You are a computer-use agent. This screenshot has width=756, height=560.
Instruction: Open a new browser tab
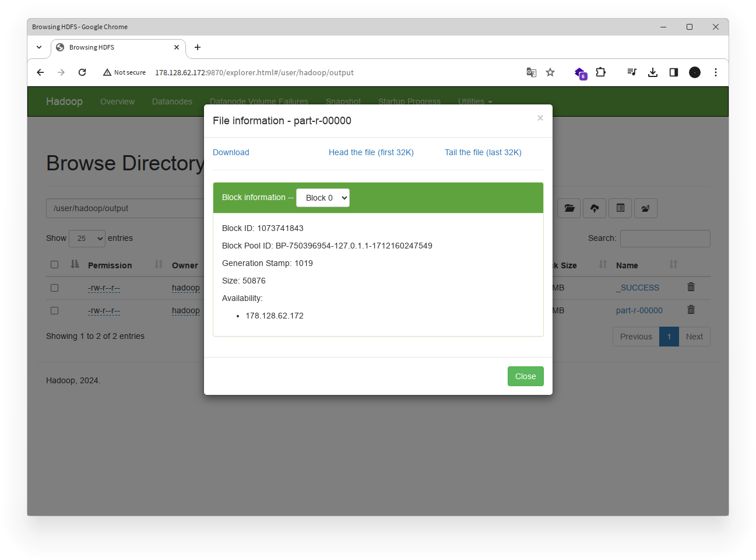tap(198, 47)
